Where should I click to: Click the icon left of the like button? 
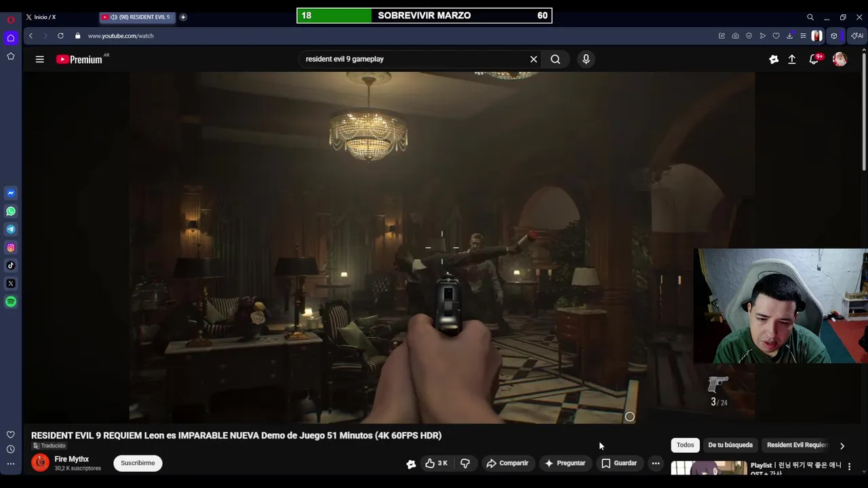(411, 464)
